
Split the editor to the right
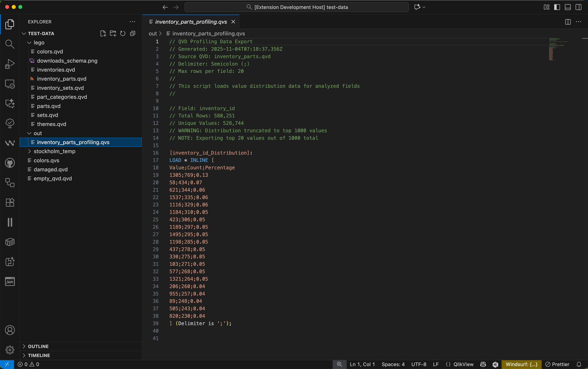coord(568,22)
